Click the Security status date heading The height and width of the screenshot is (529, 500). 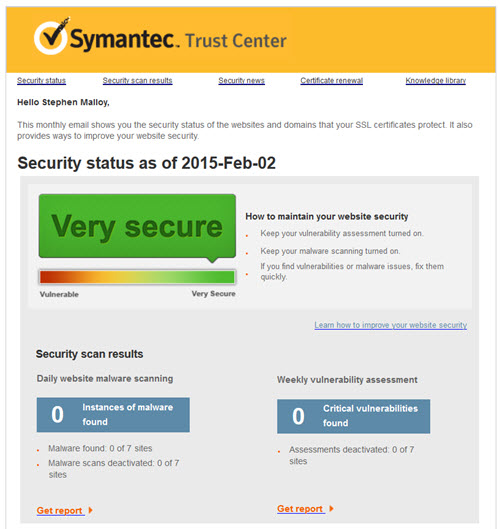pos(146,163)
